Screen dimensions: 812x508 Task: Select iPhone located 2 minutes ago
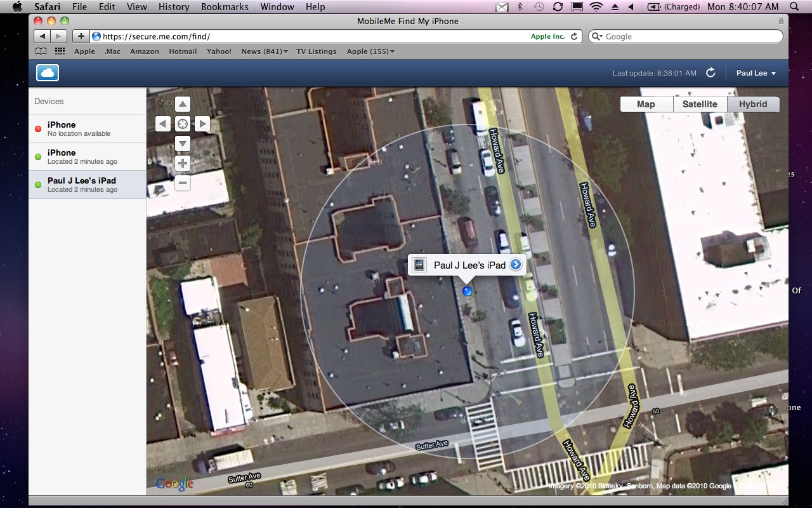coord(88,157)
